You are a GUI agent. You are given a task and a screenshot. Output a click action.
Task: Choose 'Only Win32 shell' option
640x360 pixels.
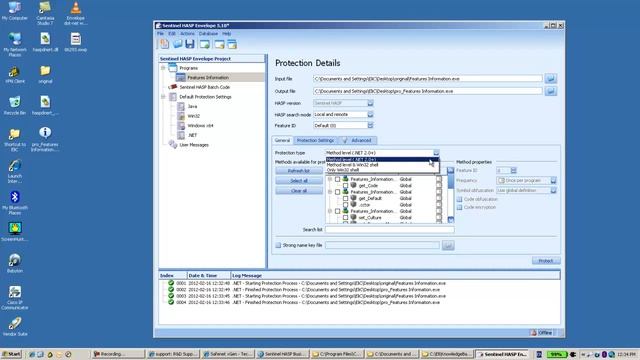tap(382, 170)
